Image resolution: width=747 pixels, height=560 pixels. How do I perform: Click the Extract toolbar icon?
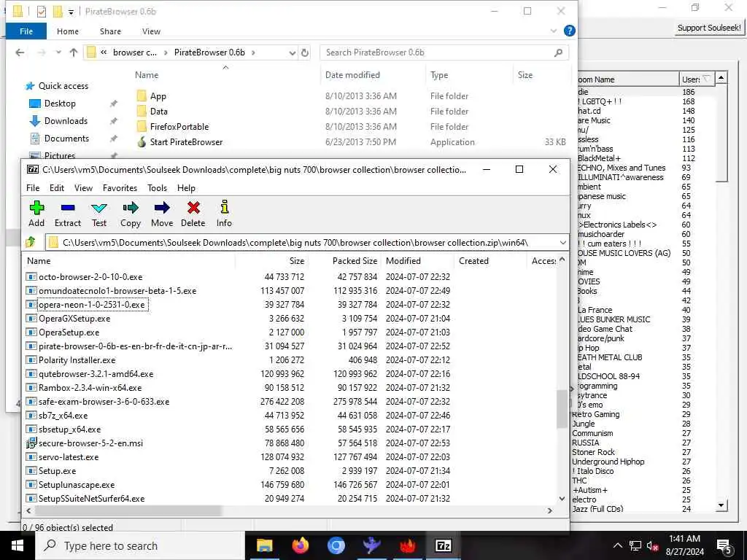[x=68, y=214]
